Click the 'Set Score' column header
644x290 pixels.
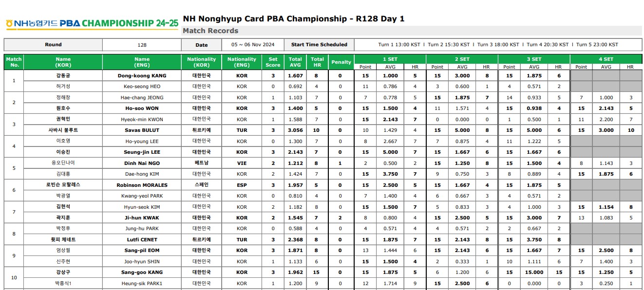coord(273,62)
